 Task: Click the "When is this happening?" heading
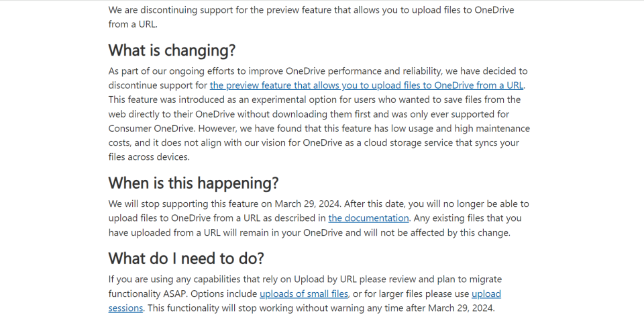point(193,183)
